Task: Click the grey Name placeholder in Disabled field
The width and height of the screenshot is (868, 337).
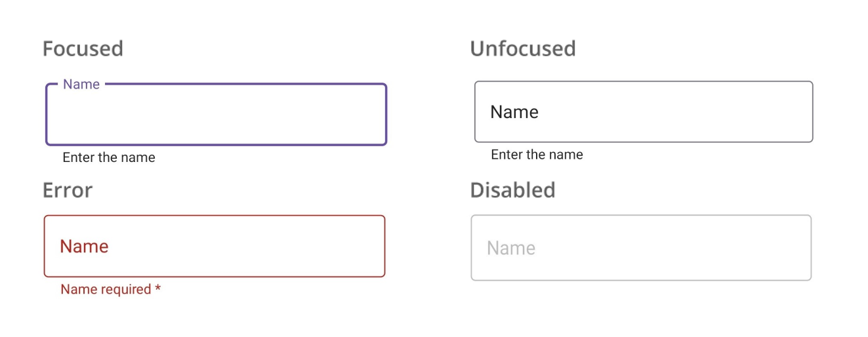Action: pyautogui.click(x=511, y=248)
